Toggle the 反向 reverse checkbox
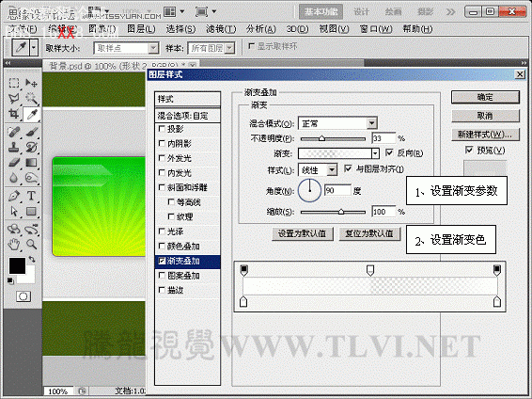 389,152
